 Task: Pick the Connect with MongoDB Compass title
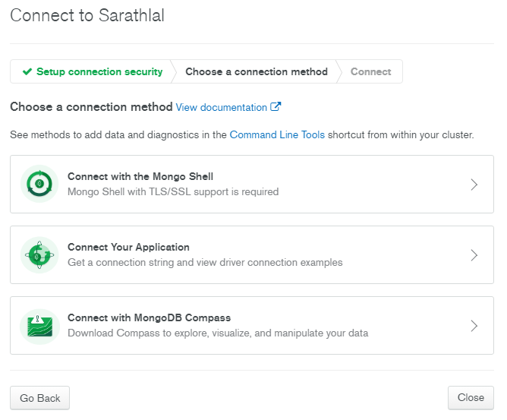pos(149,317)
